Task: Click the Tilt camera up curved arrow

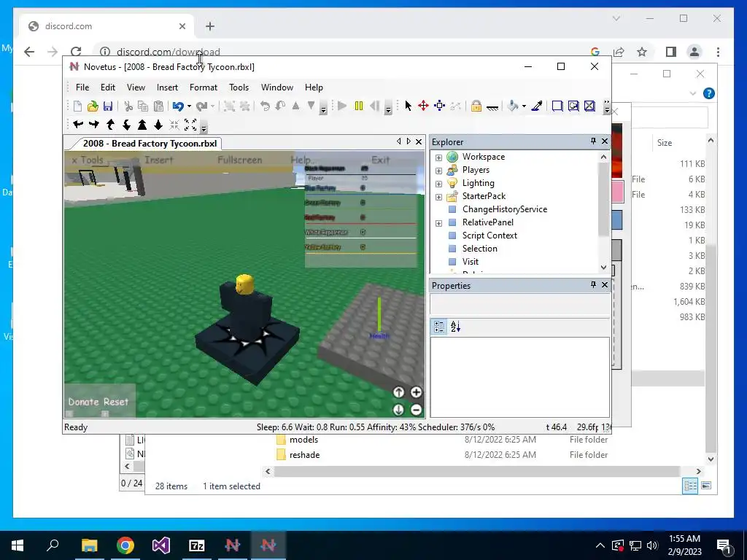Action: tap(110, 125)
